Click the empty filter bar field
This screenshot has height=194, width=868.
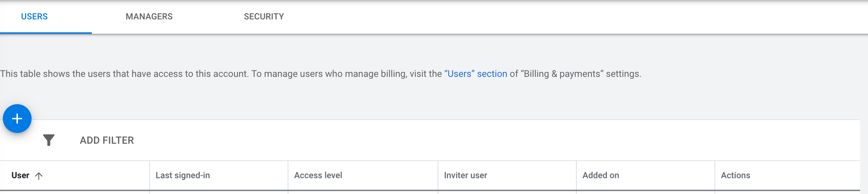point(495,140)
